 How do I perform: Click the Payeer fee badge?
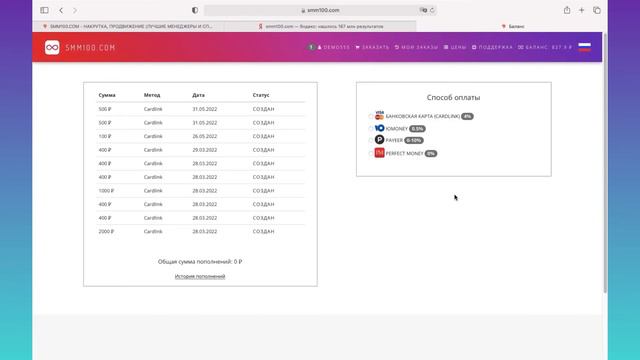pos(413,140)
